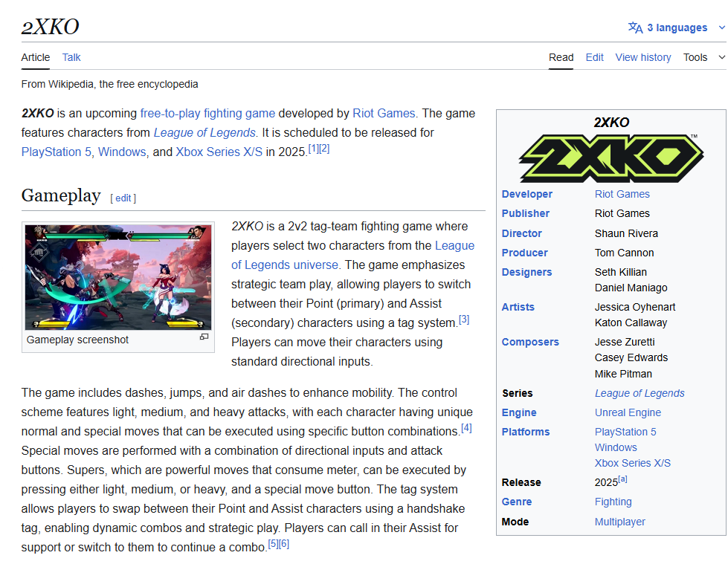Screen dimensions: 728x564
Task: Edit the Gameplay section via the edit link
Action: [123, 198]
